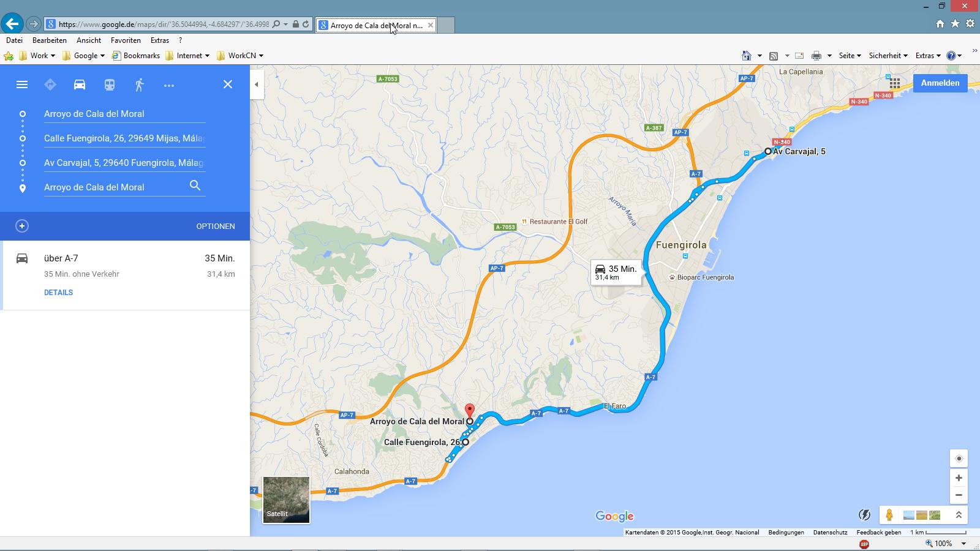Open route DETAILS link
Image resolution: width=980 pixels, height=551 pixels.
click(58, 293)
